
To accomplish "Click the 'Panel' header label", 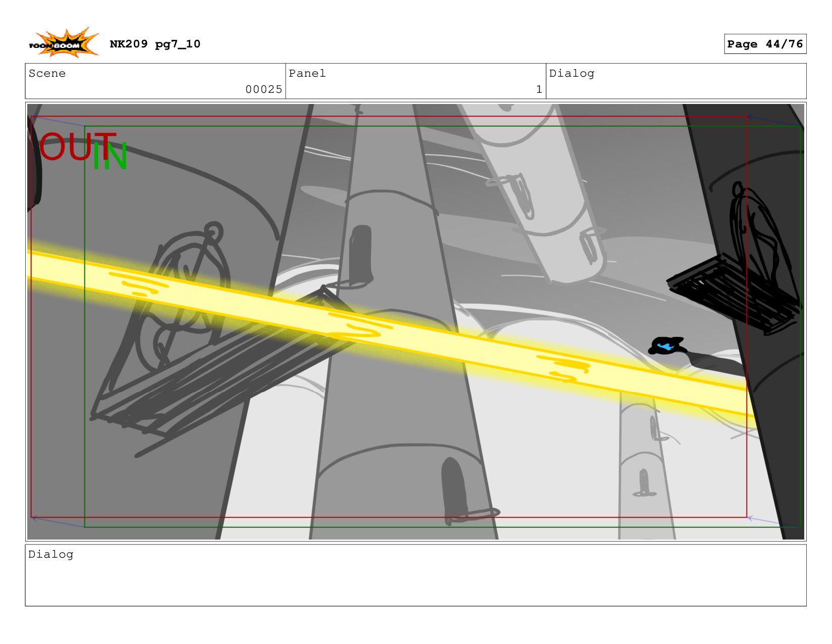I will [x=307, y=73].
